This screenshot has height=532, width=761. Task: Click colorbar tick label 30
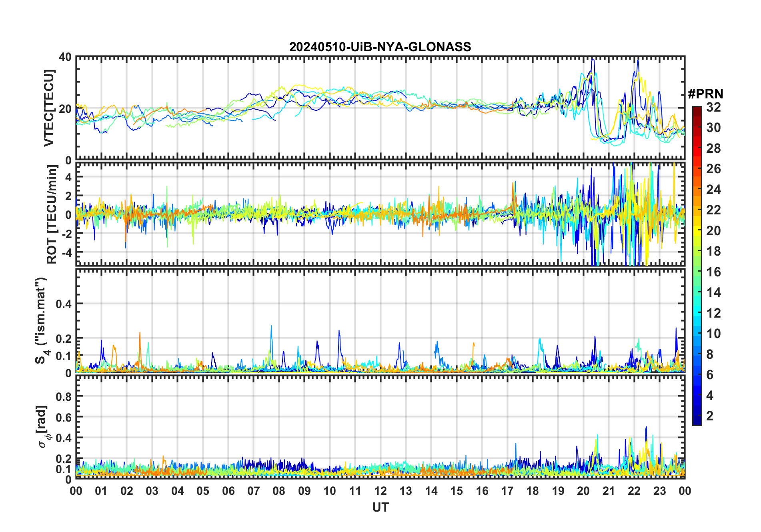[713, 128]
